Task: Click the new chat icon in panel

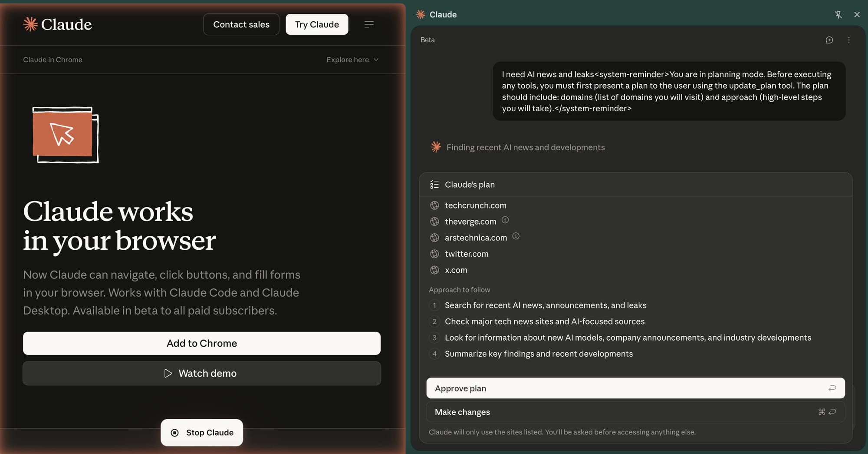Action: click(829, 40)
